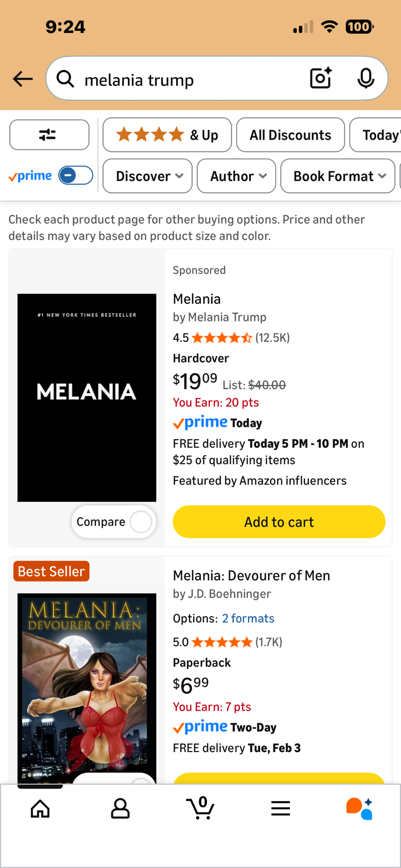This screenshot has width=401, height=868.
Task: Expand the Book Format dropdown
Action: tap(338, 176)
